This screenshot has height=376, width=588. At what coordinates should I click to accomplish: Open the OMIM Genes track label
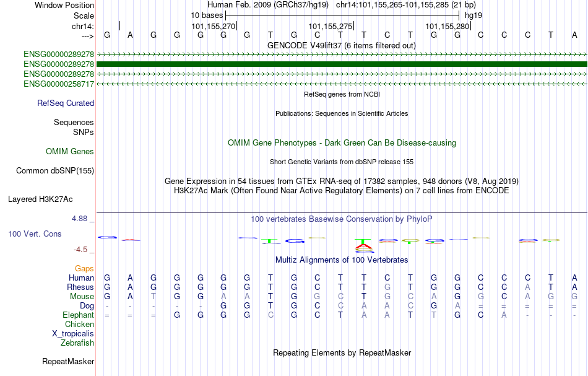(x=70, y=151)
